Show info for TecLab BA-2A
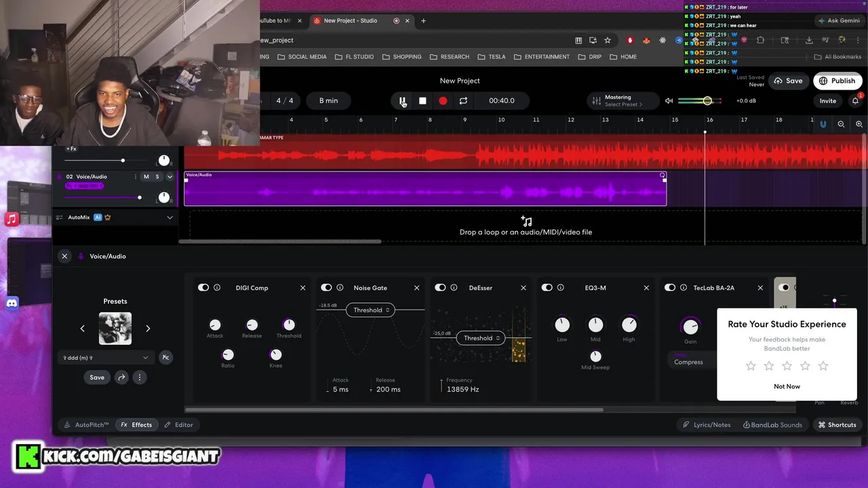Image resolution: width=868 pixels, height=488 pixels. click(x=684, y=287)
